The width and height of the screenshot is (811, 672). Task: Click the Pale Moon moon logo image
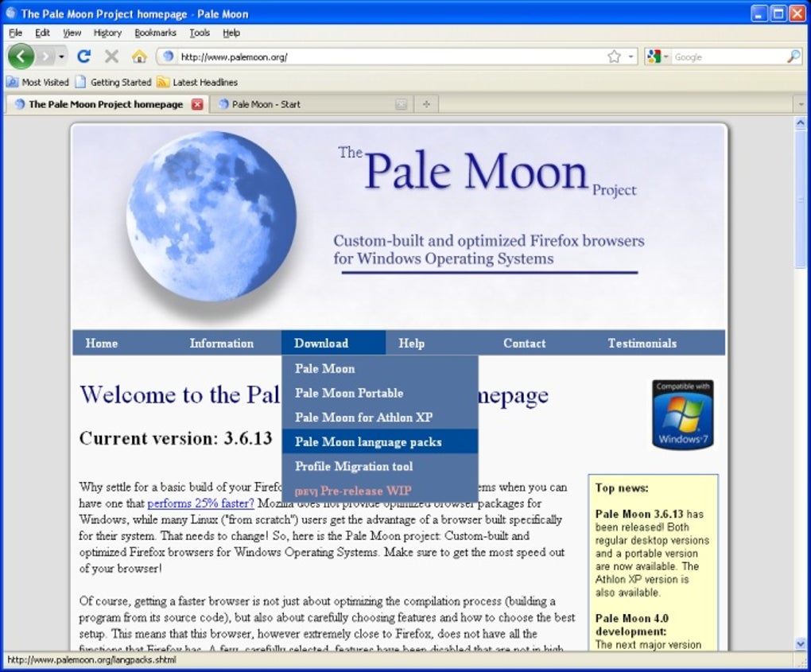tap(211, 218)
